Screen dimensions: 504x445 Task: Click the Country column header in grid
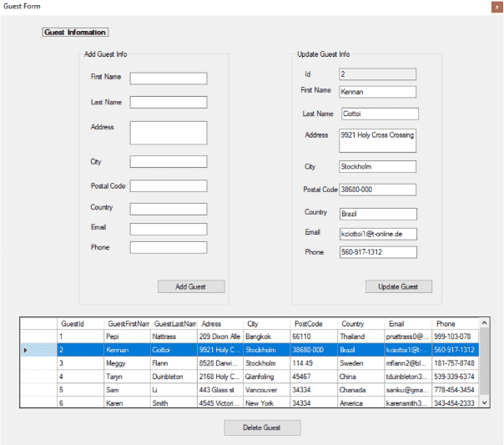tap(360, 324)
